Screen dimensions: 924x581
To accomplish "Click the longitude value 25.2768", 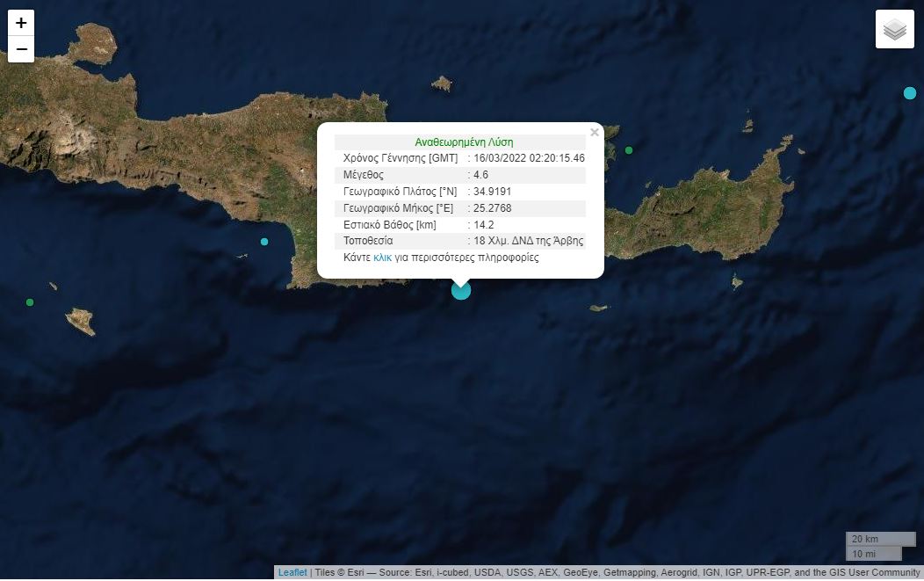I will point(492,208).
